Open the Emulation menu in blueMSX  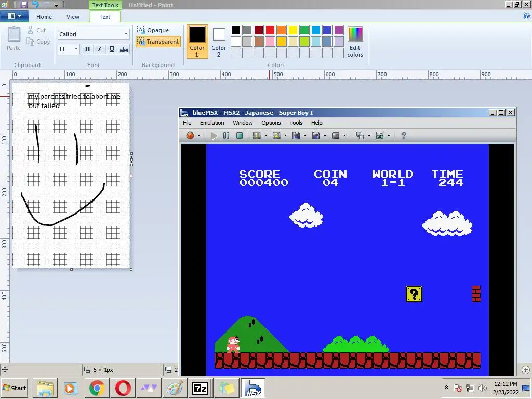tap(212, 123)
